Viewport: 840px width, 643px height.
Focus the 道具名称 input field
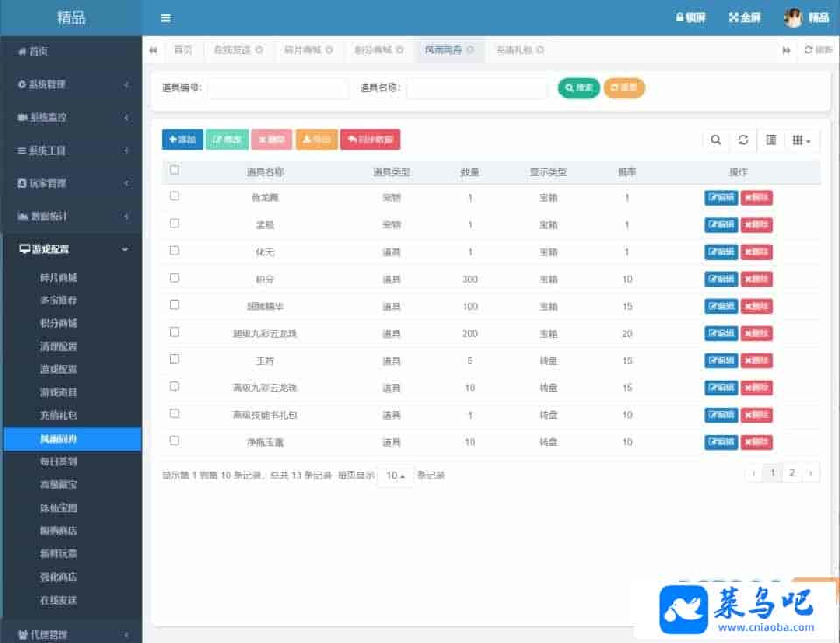[x=476, y=87]
